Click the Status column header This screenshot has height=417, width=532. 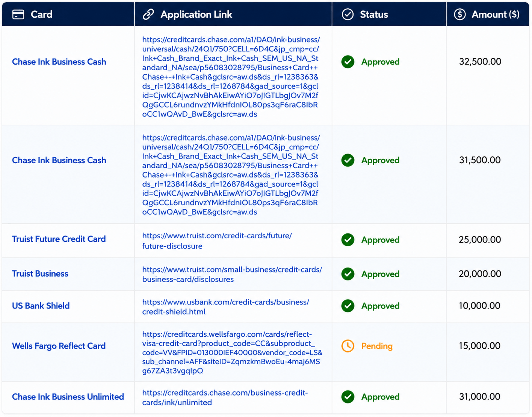coord(389,14)
